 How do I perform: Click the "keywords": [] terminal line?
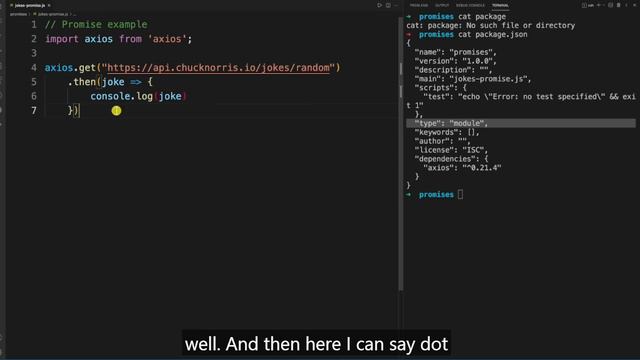pos(447,132)
